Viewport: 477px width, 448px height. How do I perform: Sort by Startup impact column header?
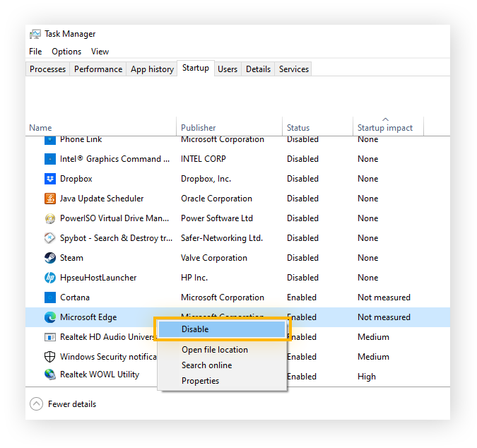point(385,128)
